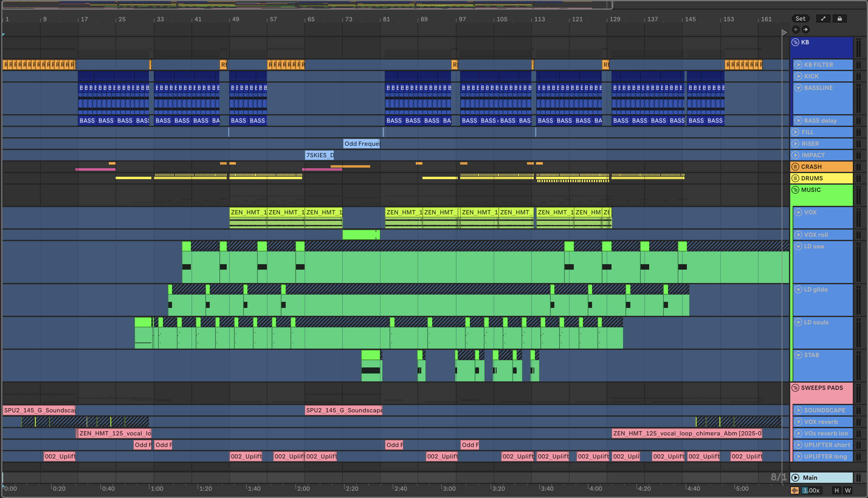Click the orange waveform icon at bottom
Screen dimensions: 868x498
click(x=794, y=490)
